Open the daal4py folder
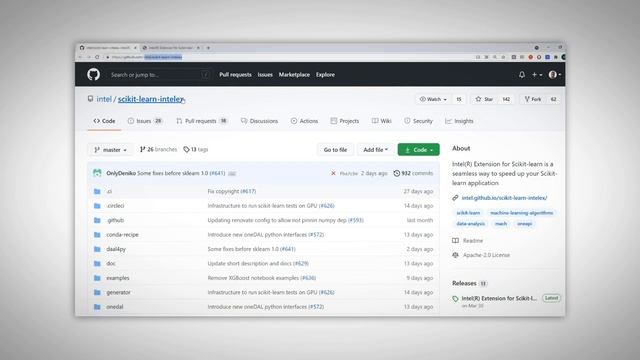Screen dimensions: 640x360 pyautogui.click(x=116, y=249)
